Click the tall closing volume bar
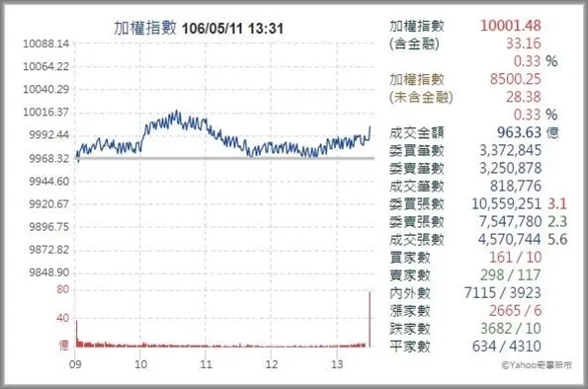Screen dimensions: 588x389 tap(370, 319)
